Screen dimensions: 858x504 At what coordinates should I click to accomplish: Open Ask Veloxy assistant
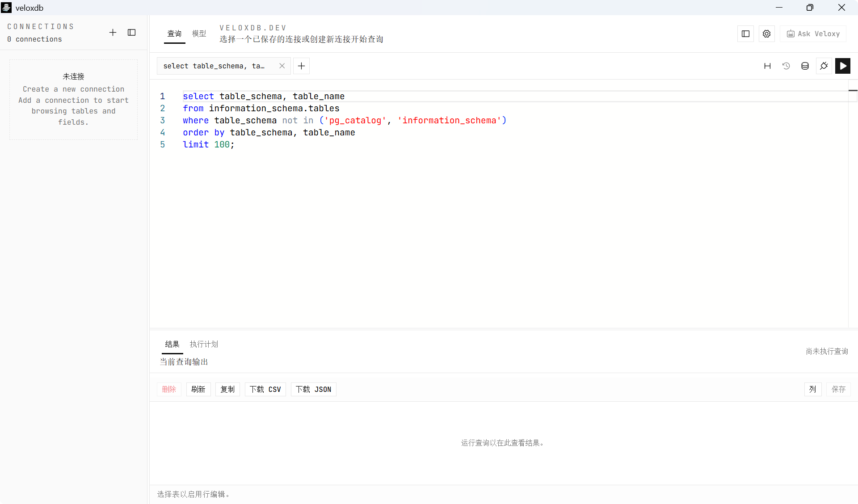click(x=813, y=34)
